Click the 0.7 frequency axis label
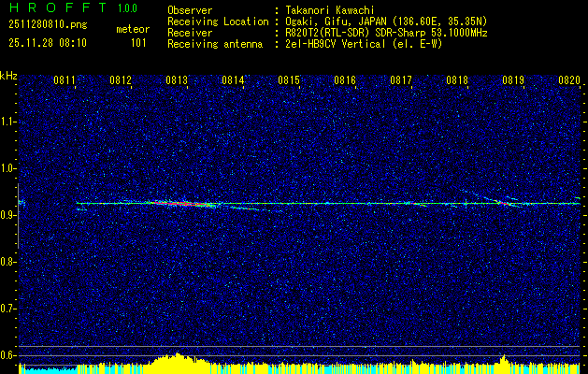The width and height of the screenshot is (588, 374). pos(7,309)
